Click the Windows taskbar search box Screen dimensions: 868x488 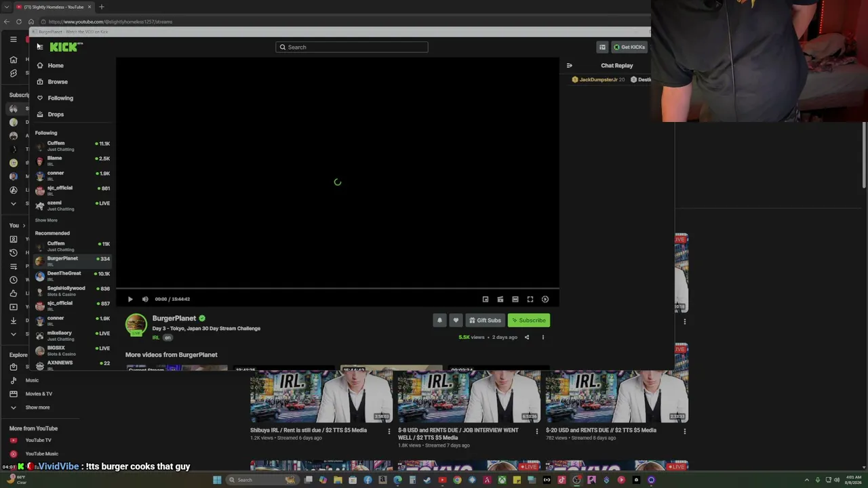point(263,480)
